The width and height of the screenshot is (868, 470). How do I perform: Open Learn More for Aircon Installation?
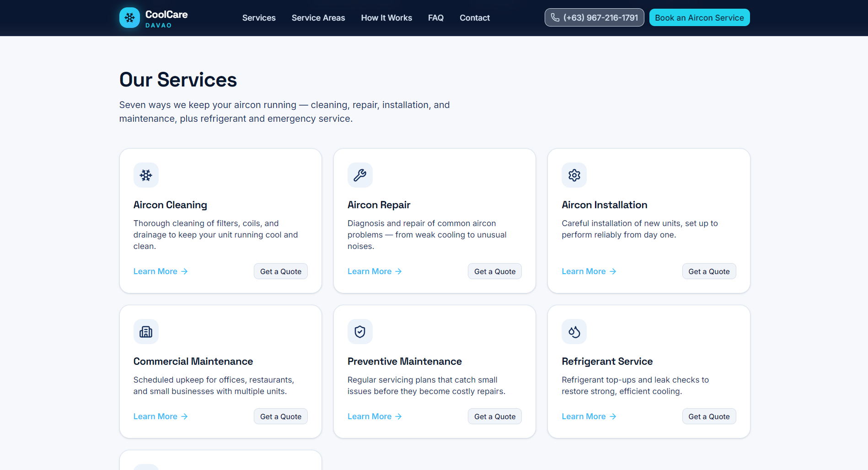tap(589, 271)
